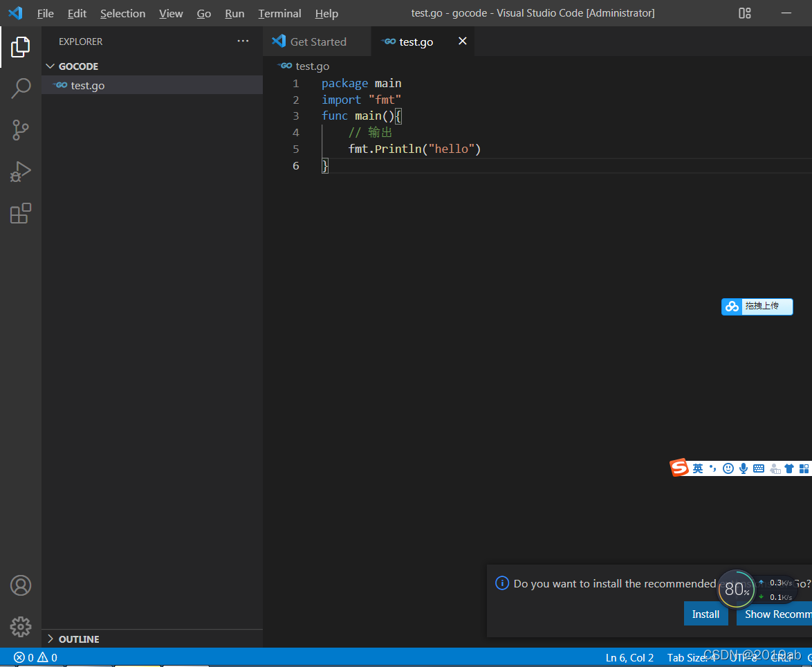Open the File menu
This screenshot has width=812, height=667.
46,13
